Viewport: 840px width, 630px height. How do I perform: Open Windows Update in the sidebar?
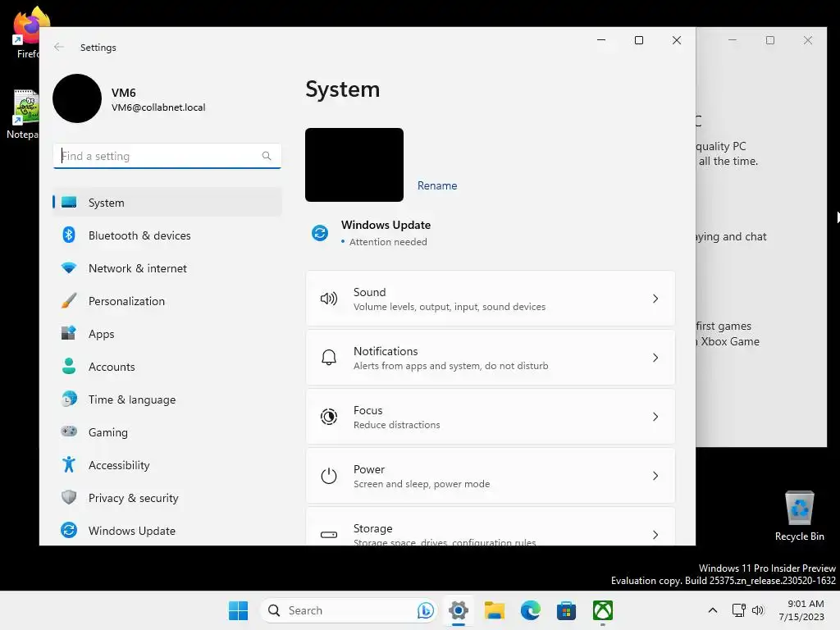[x=167, y=531]
